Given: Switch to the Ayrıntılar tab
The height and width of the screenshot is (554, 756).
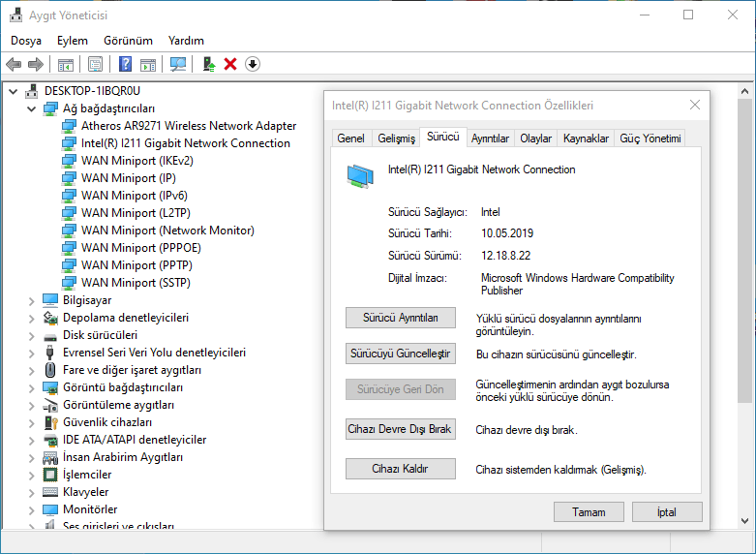Looking at the screenshot, I should (x=490, y=138).
